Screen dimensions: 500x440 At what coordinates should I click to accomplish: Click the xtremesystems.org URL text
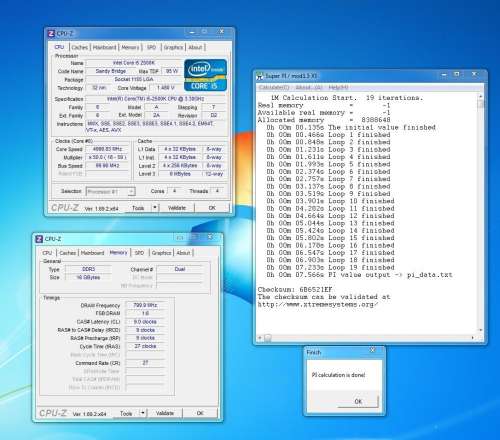coord(318,304)
